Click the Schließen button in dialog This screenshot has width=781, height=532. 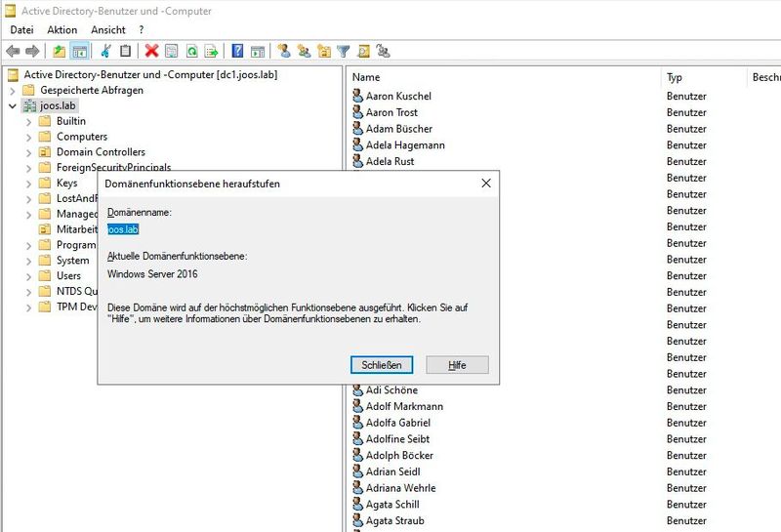point(382,365)
